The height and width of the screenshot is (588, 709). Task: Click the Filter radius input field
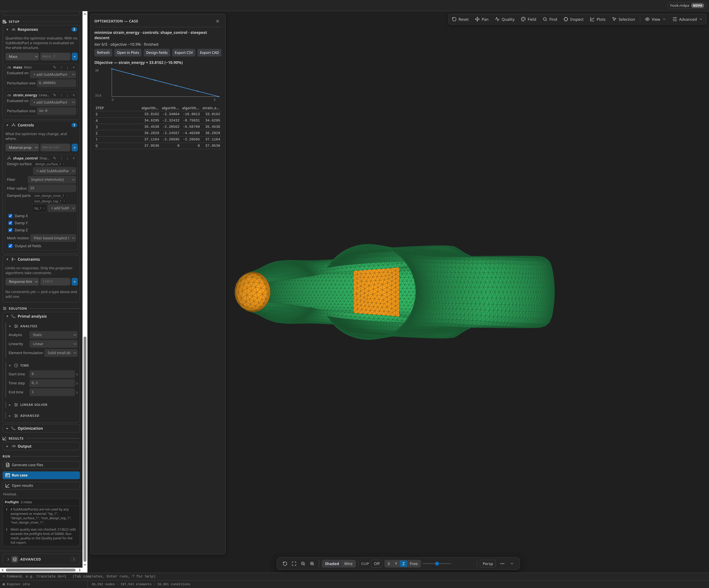tap(52, 188)
